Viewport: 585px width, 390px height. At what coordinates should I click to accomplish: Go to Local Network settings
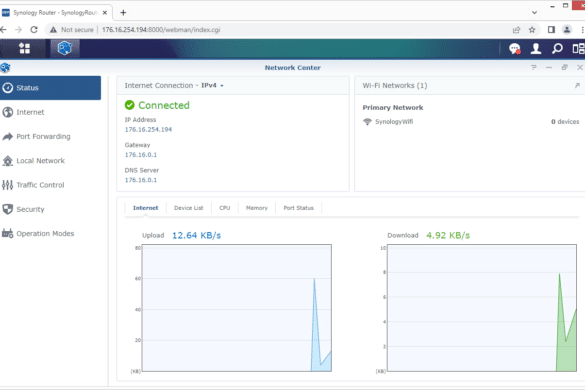click(x=50, y=161)
